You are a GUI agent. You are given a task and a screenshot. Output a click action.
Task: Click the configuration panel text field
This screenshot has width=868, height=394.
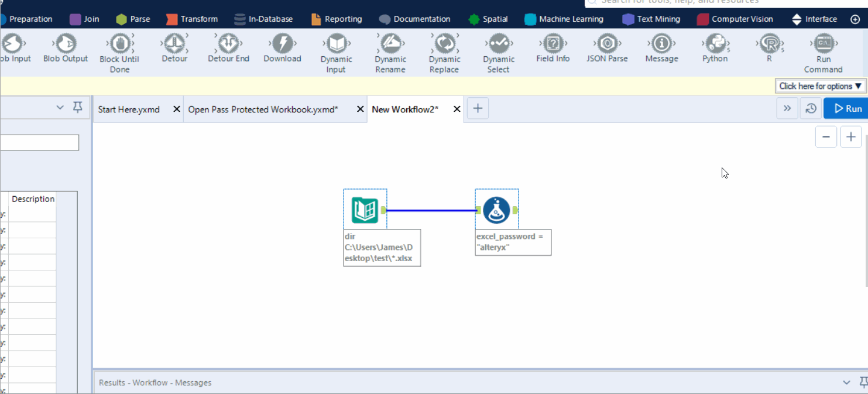[x=39, y=142]
